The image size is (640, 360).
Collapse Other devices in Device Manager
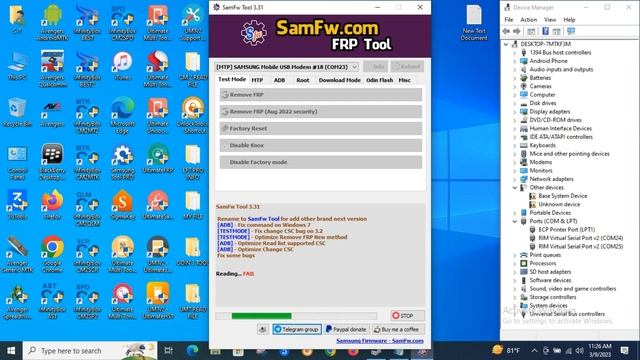(515, 187)
